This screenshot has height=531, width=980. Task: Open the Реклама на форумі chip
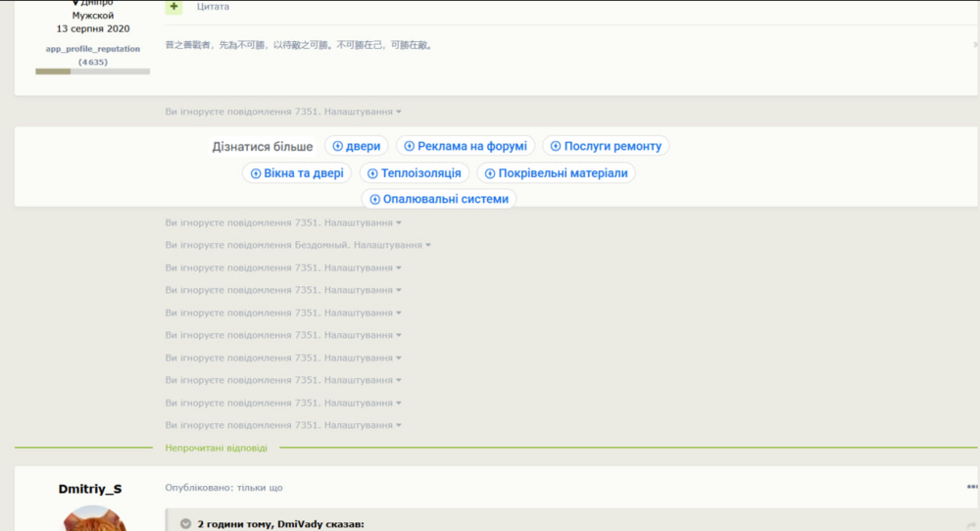click(x=465, y=146)
